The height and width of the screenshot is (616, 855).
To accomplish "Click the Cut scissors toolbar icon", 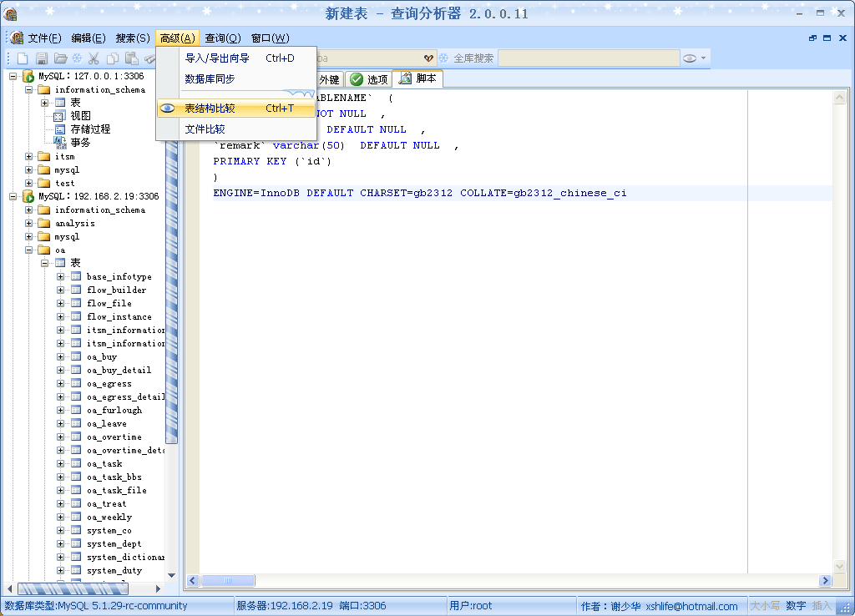I will [94, 58].
